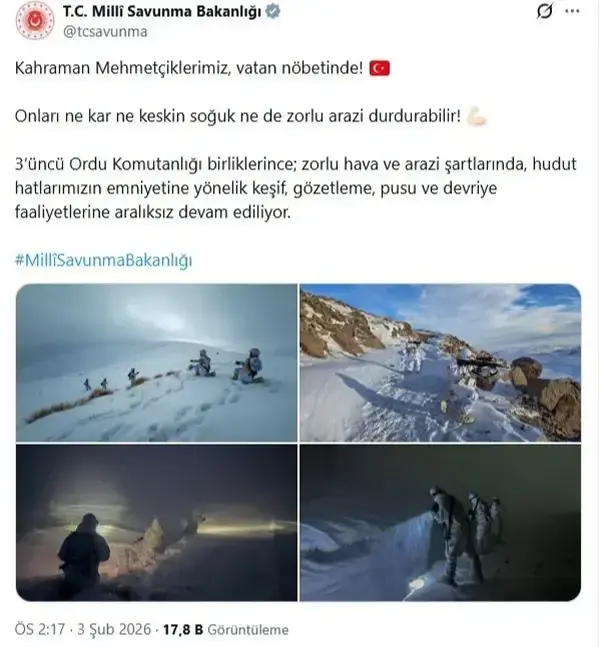
Task: Open the three-dot more options menu
Action: pos(572,11)
